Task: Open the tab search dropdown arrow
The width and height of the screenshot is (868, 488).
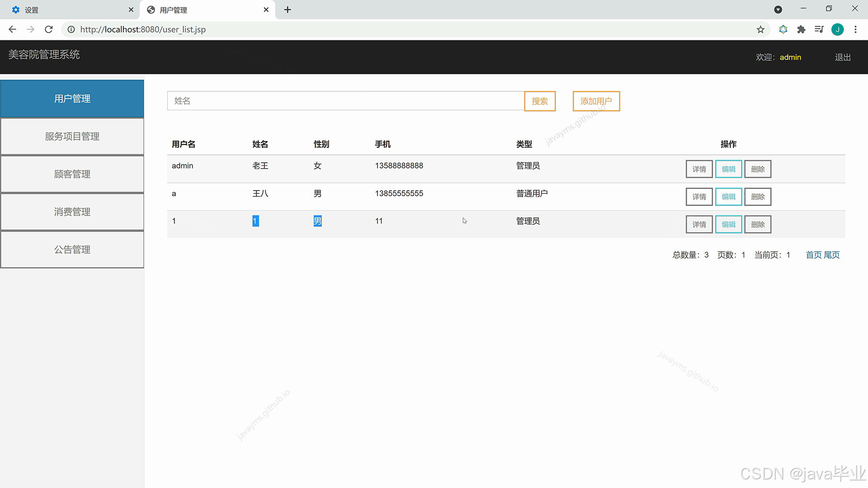Action: point(778,9)
